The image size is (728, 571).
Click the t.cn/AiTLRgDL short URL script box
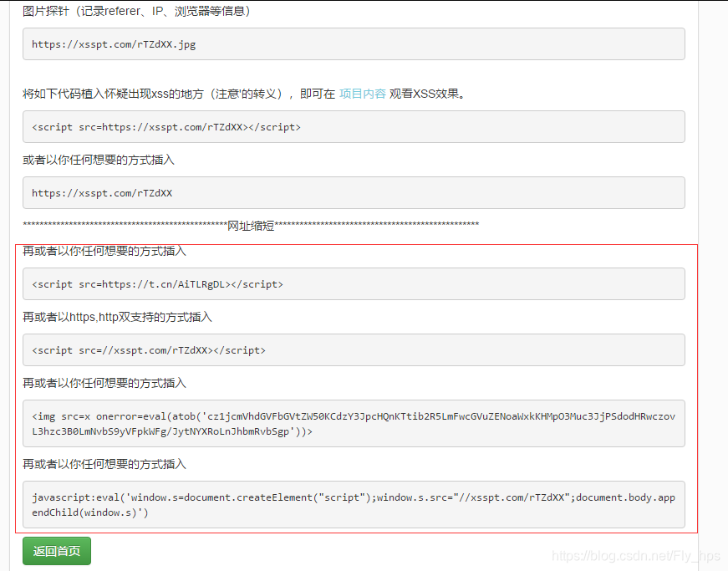[x=354, y=283]
